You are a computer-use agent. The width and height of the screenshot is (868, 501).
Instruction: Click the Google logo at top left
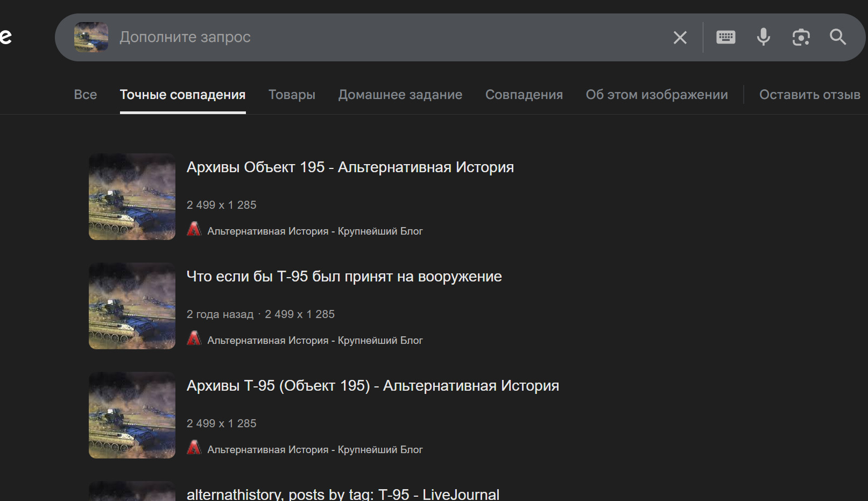tap(5, 37)
